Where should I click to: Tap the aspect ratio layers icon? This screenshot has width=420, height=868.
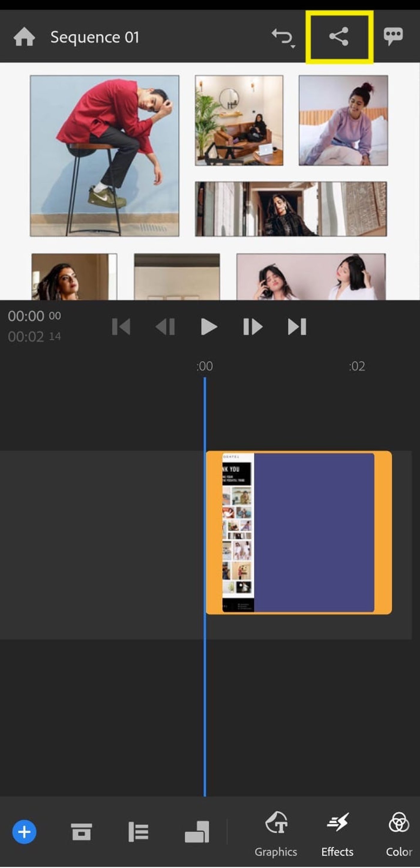pyautogui.click(x=197, y=832)
